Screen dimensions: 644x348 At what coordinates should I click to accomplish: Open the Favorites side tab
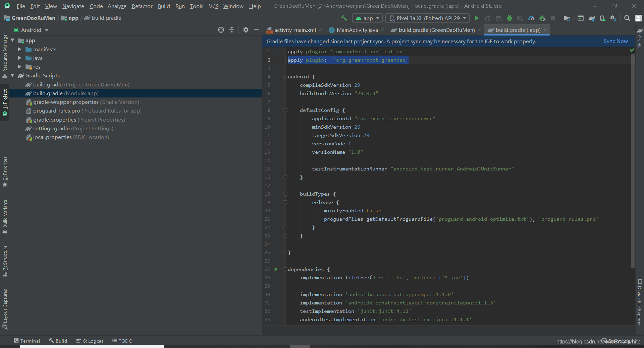pyautogui.click(x=5, y=171)
